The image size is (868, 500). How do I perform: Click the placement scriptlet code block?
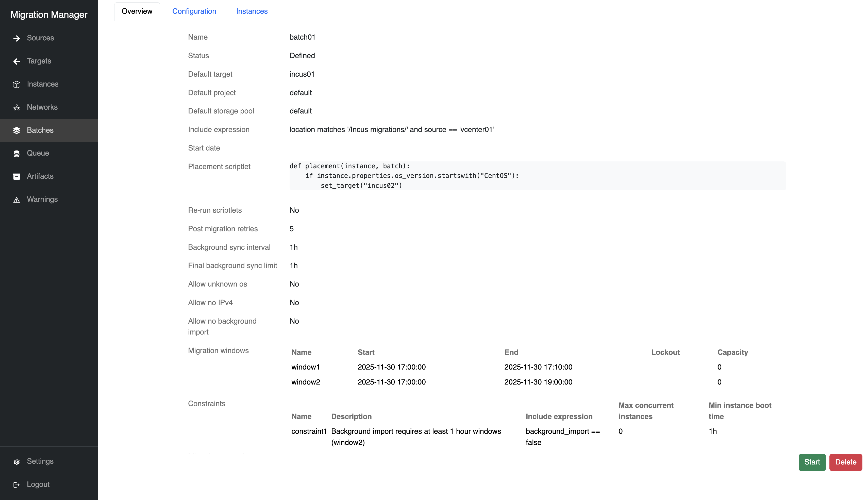[537, 176]
